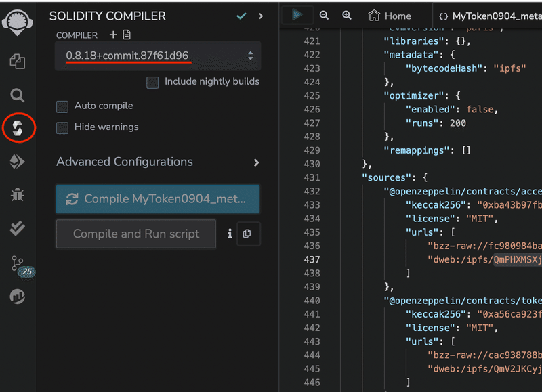The height and width of the screenshot is (392, 542).
Task: Click the green play run script icon
Action: point(297,15)
